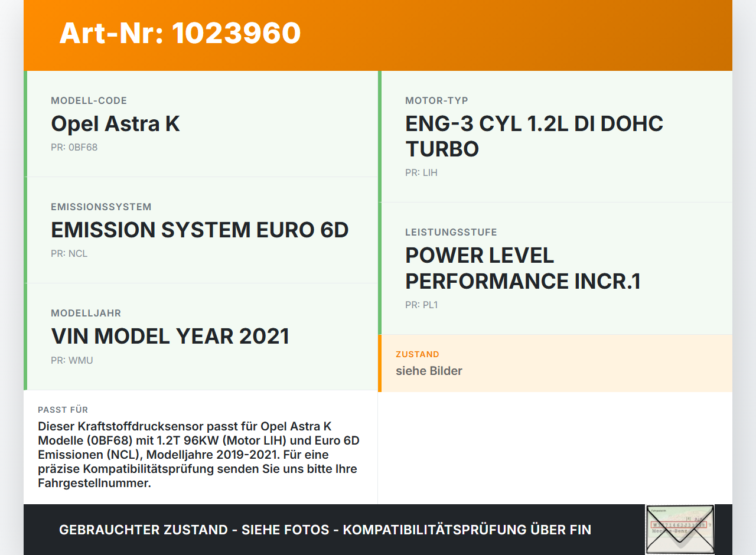The image size is (756, 555).
Task: Select 'VIN MODEL YEAR 2021' value
Action: click(x=170, y=337)
